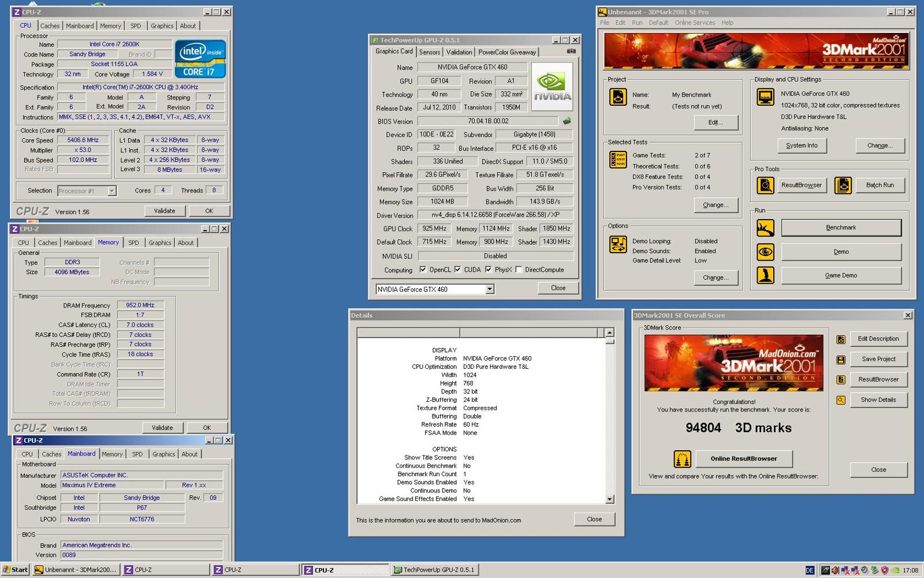
Task: Click the Show Details magnifier icon
Action: pyautogui.click(x=841, y=400)
